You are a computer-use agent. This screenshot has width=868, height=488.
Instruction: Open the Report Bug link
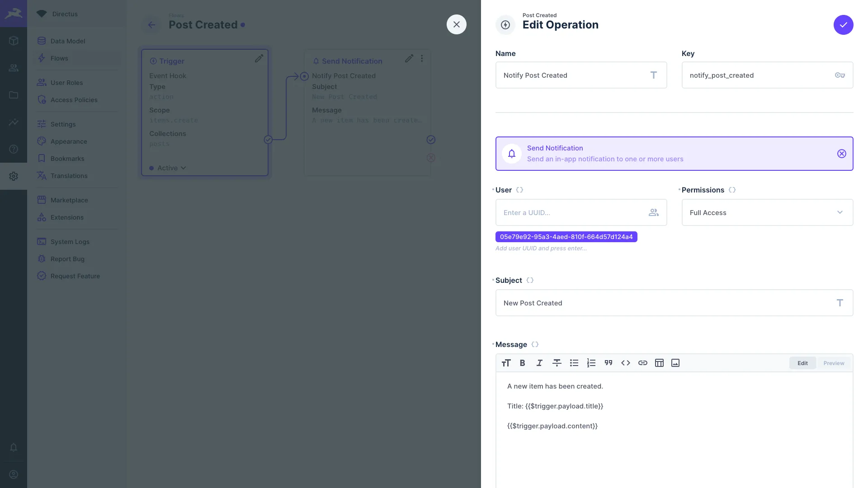coord(77,259)
